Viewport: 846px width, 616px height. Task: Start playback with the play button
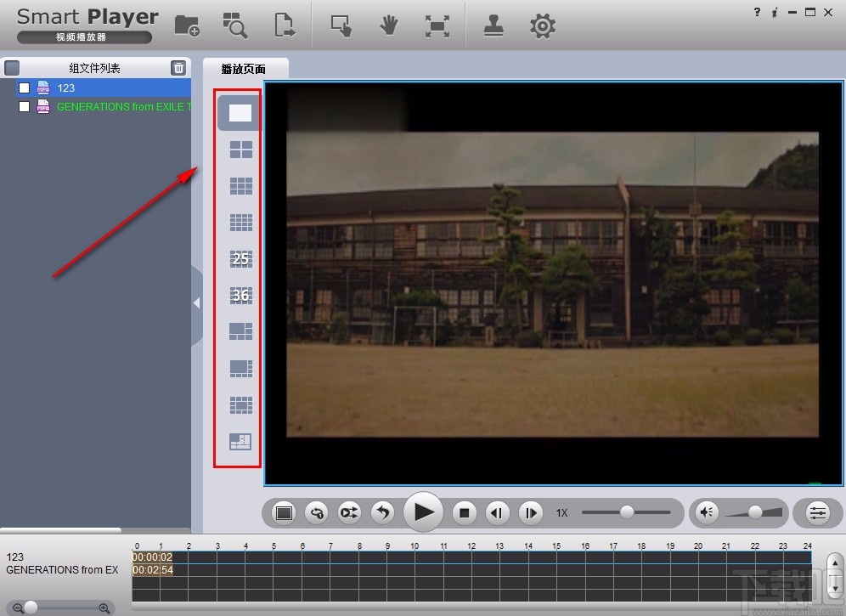[424, 511]
